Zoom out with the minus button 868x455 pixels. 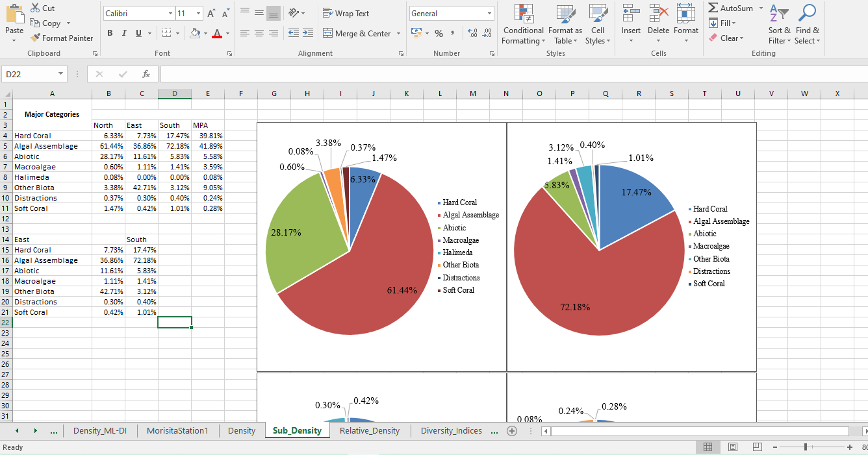(775, 447)
